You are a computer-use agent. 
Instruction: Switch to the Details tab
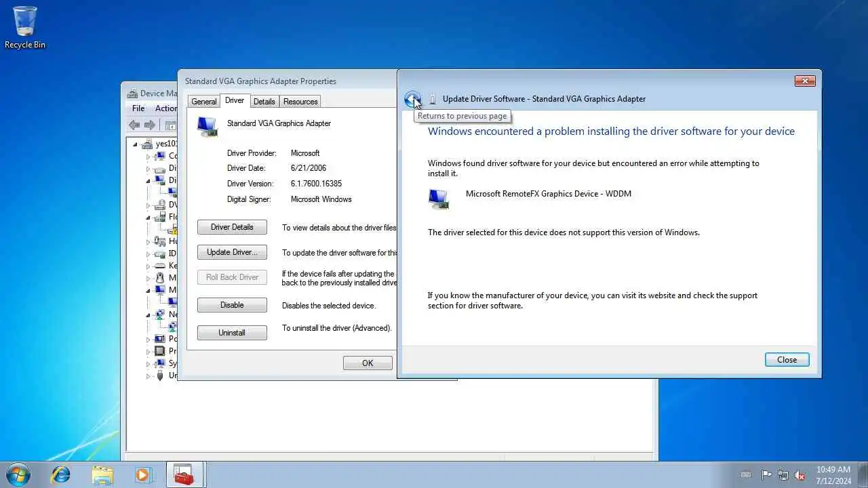click(x=264, y=102)
